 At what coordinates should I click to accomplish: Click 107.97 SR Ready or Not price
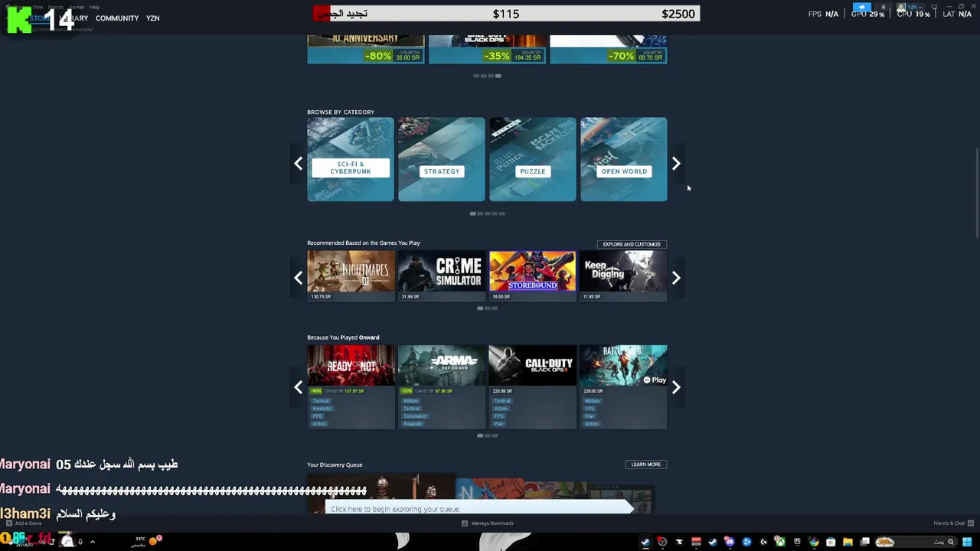(354, 391)
